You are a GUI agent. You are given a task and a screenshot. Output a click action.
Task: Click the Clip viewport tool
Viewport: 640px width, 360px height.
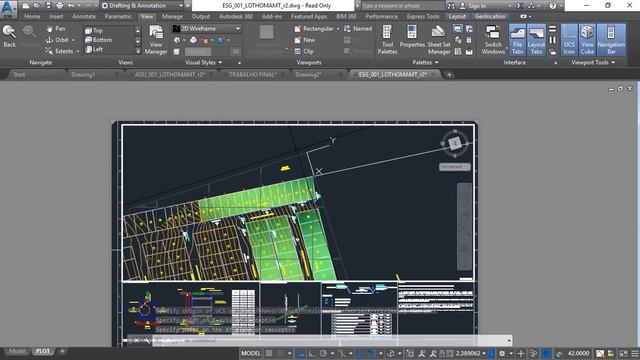[304, 51]
